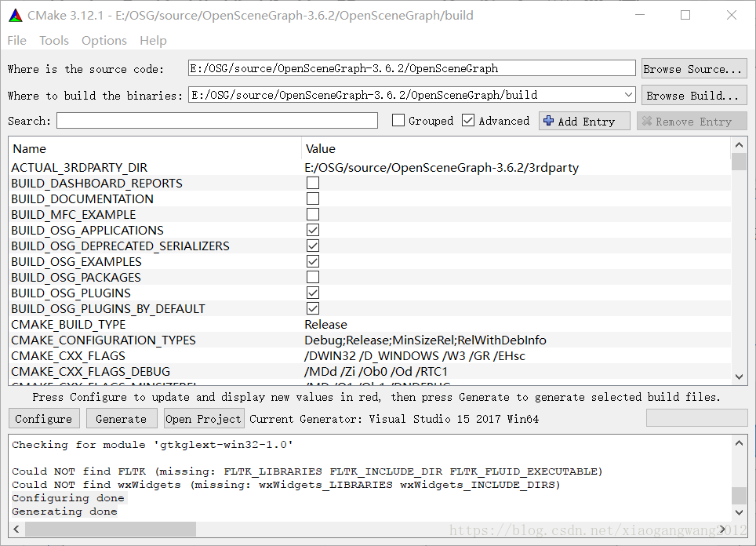The height and width of the screenshot is (546, 756).
Task: Click output log scroll-down arrow
Action: click(739, 512)
